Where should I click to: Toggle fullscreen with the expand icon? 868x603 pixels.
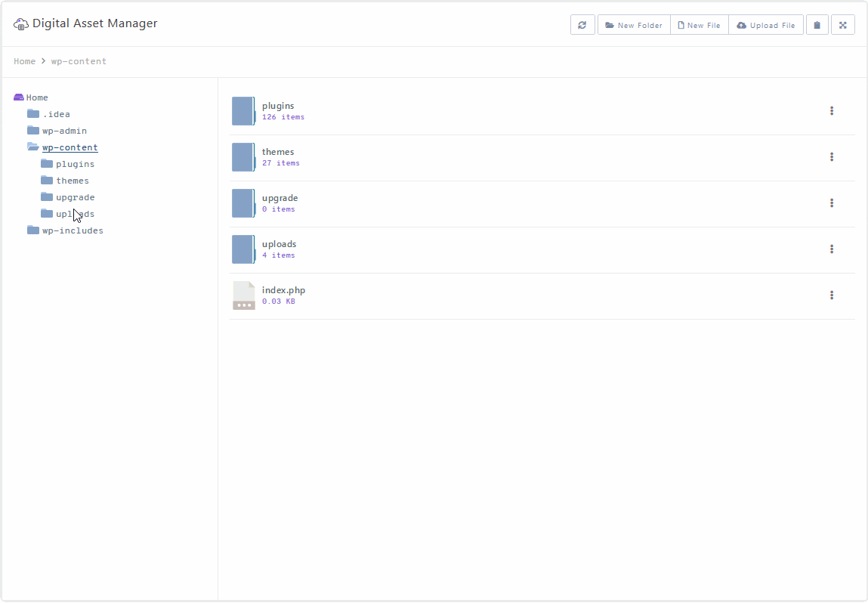point(842,25)
